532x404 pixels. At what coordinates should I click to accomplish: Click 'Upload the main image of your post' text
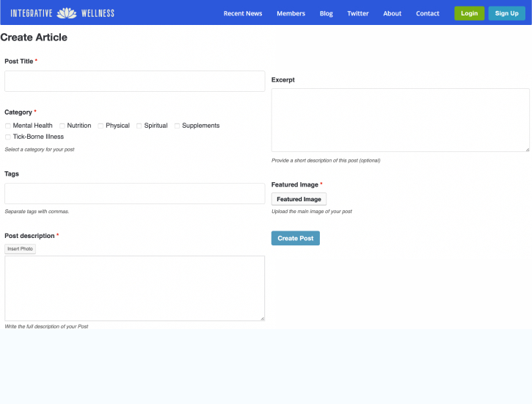pos(311,212)
